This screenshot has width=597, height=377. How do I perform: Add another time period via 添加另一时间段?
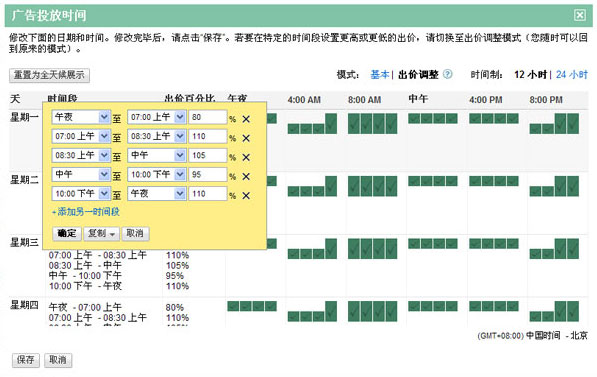pos(86,212)
